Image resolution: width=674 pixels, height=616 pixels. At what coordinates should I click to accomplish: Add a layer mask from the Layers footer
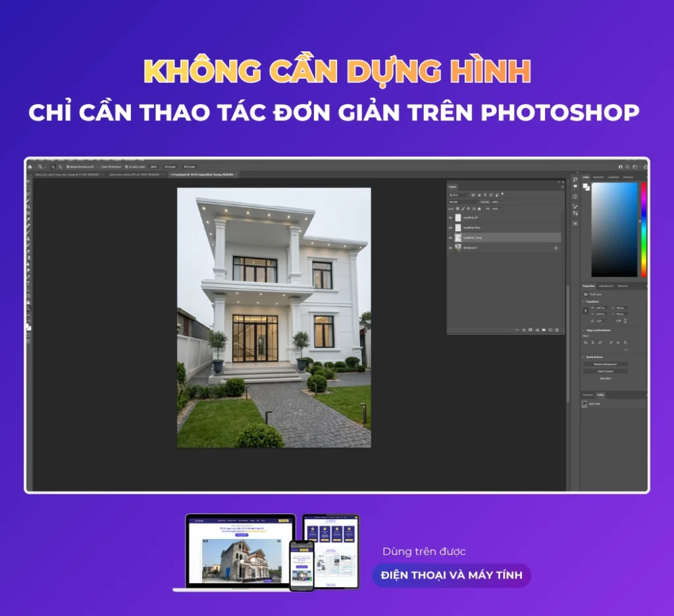531,330
